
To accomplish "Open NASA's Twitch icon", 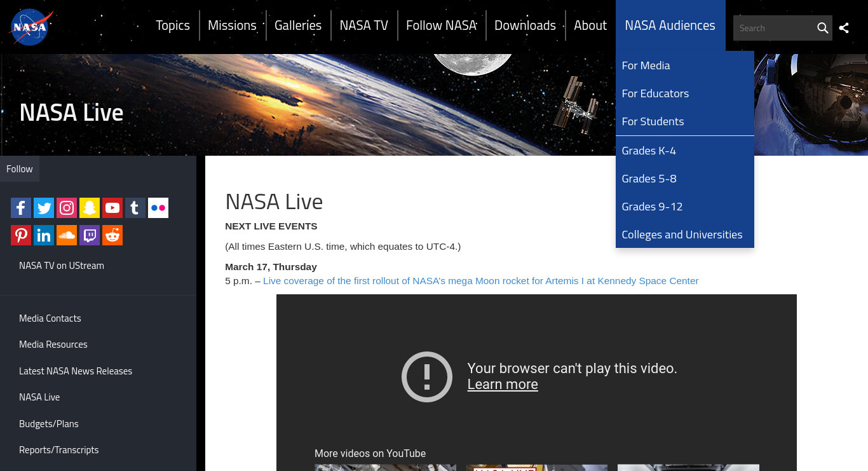I will click(90, 235).
